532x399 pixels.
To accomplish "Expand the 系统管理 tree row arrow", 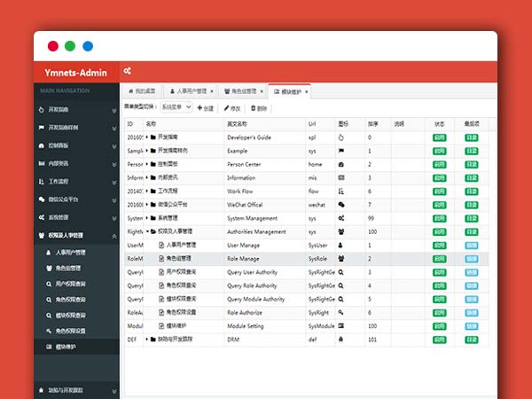I will click(x=147, y=217).
